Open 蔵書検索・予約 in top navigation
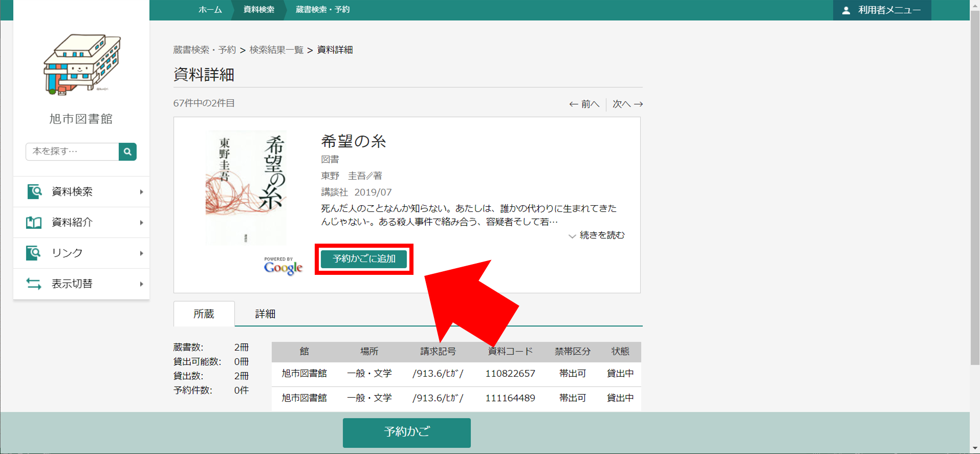This screenshot has height=454, width=980. point(322,10)
